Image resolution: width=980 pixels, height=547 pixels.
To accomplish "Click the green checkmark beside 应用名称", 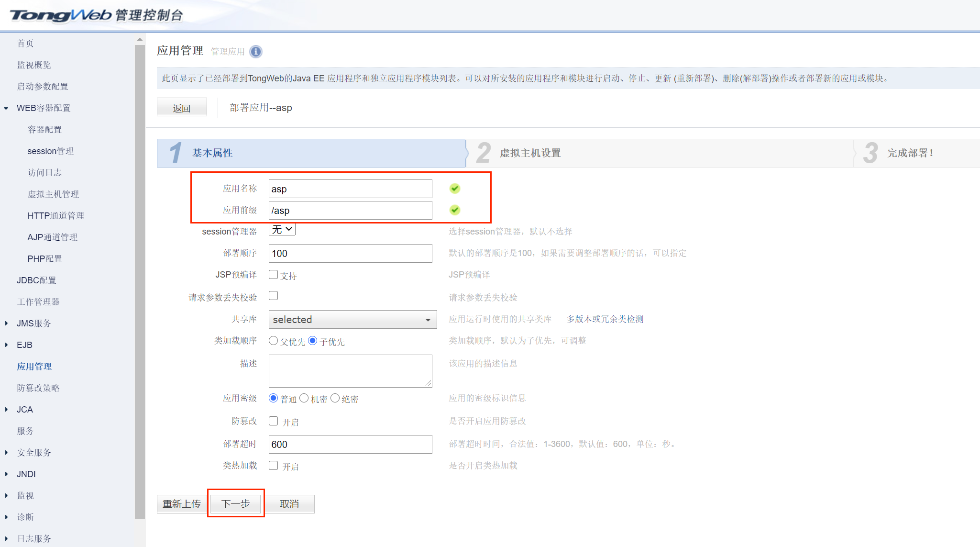I will point(455,189).
